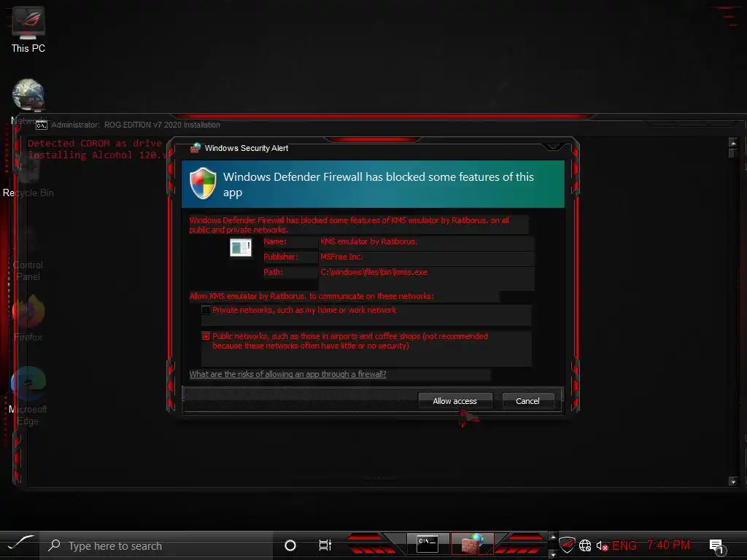The image size is (747, 560).
Task: Click the Start button on the taskbar
Action: click(21, 544)
